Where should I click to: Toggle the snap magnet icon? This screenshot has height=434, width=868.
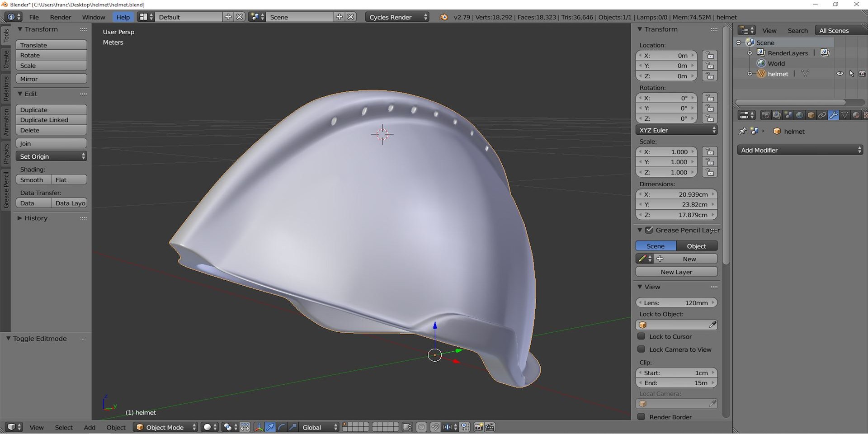point(435,427)
